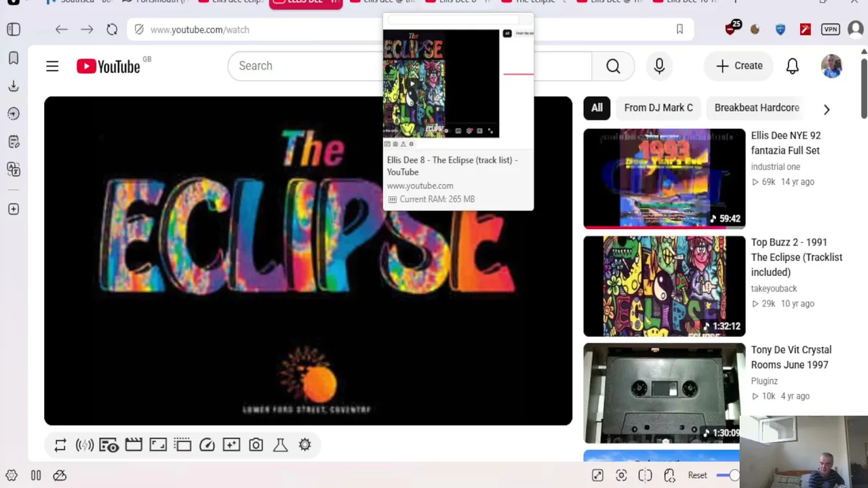This screenshot has height=488, width=868.
Task: Open page actions icon in status bar
Action: 669,475
